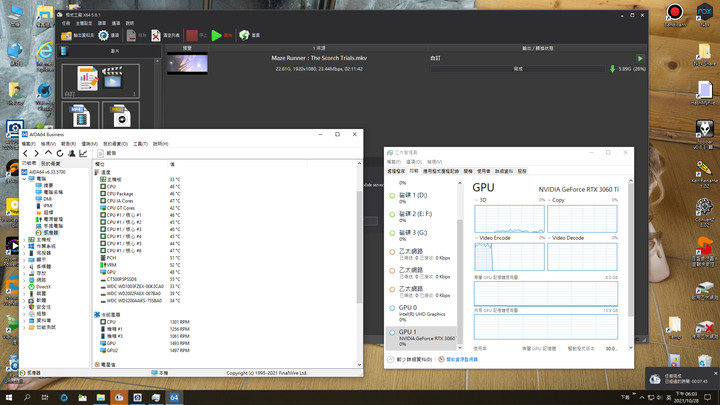Select Disk 1 (D:) in Task Manager

coord(422,198)
